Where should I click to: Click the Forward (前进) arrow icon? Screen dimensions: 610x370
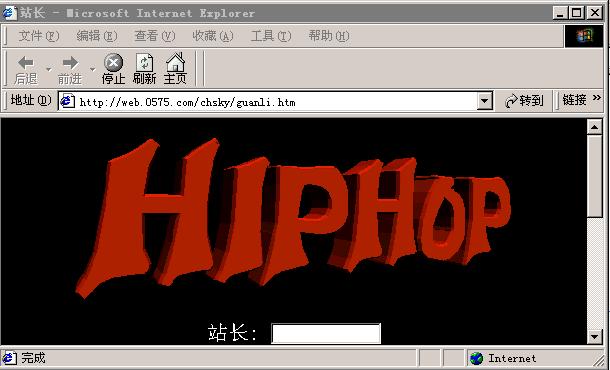(x=70, y=62)
